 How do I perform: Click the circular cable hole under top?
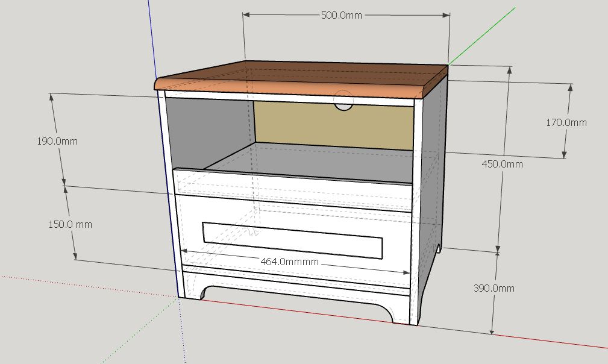pos(344,101)
